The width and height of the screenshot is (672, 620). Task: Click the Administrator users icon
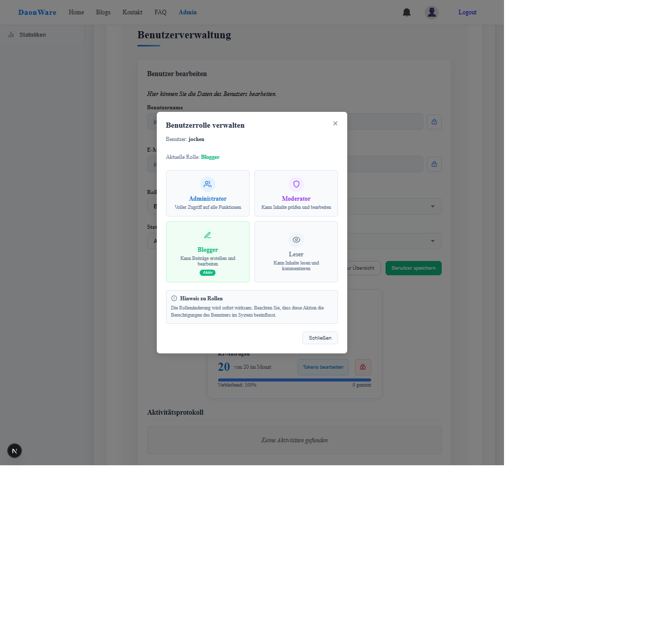pyautogui.click(x=208, y=184)
